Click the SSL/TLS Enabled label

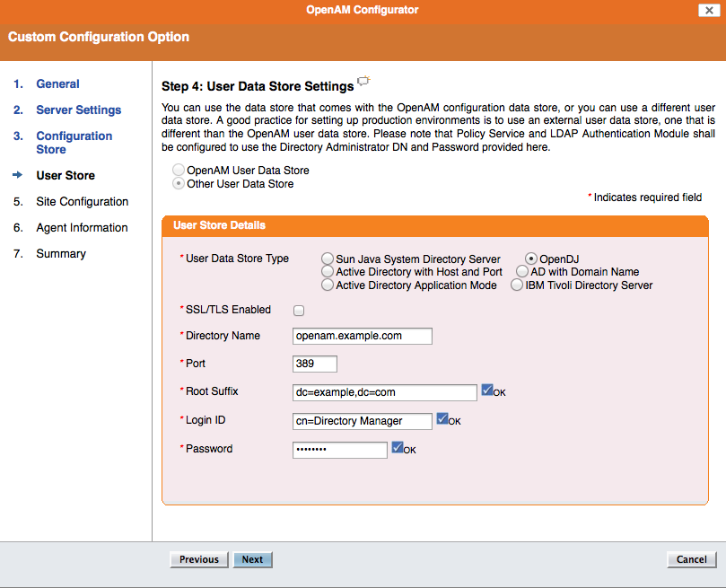(x=228, y=310)
